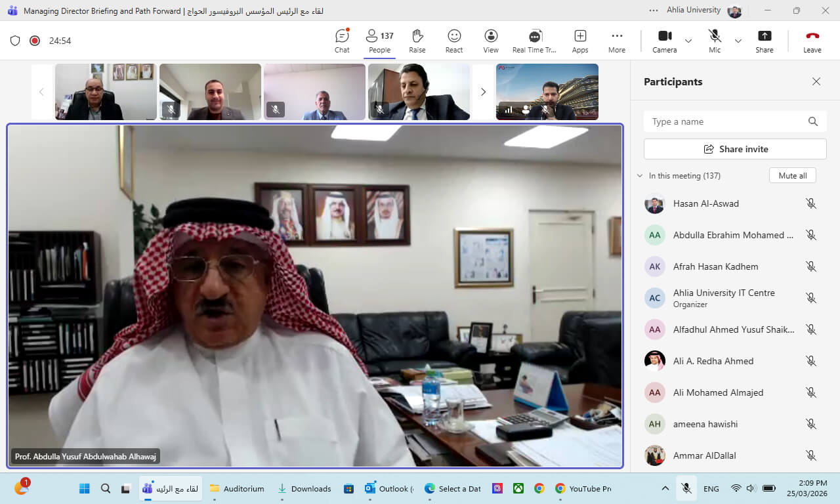Viewport: 840px width, 504px height.
Task: Toggle the Camera on or off
Action: click(x=664, y=41)
